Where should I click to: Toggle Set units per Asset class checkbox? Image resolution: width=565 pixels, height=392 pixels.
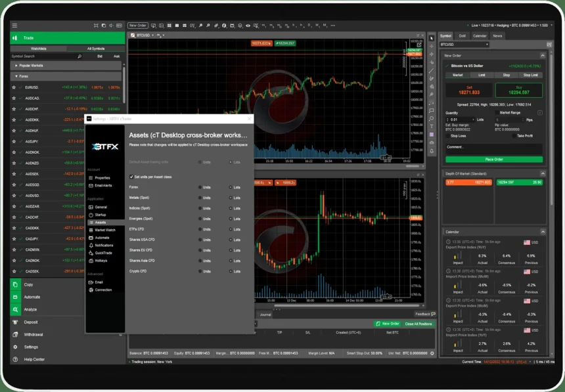(x=131, y=177)
